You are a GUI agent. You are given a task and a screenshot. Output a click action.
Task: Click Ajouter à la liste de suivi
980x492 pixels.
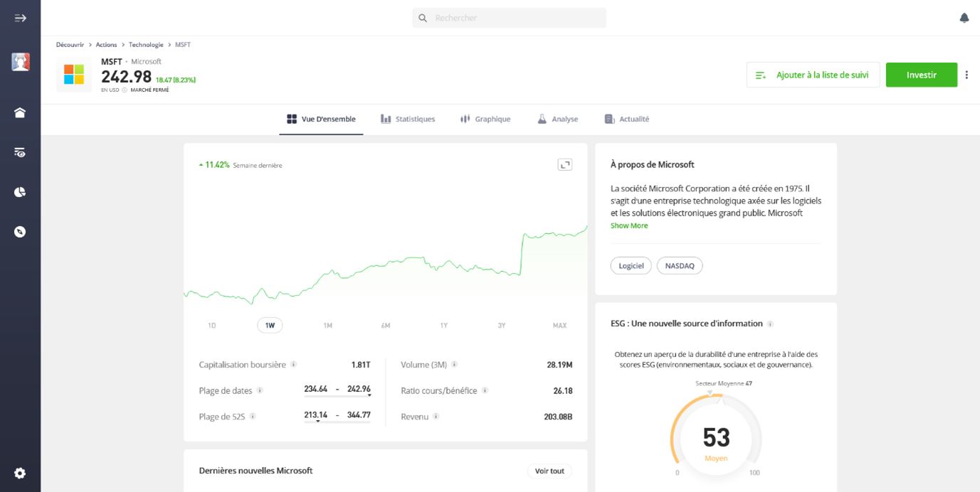coord(813,75)
